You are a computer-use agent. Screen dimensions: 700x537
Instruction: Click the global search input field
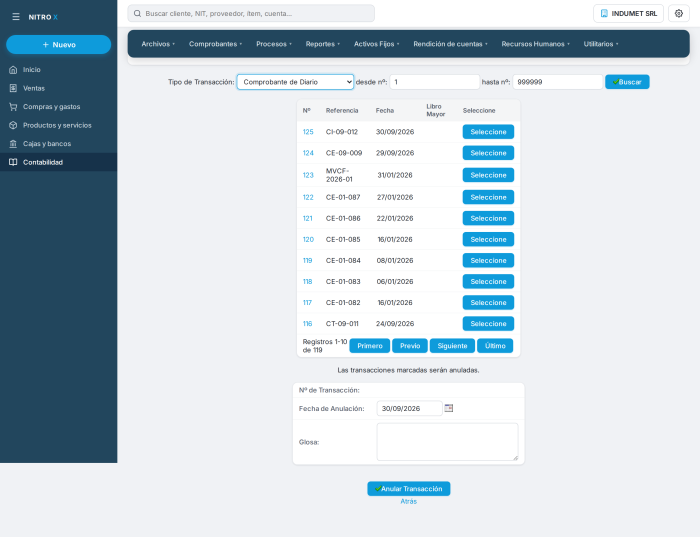251,13
